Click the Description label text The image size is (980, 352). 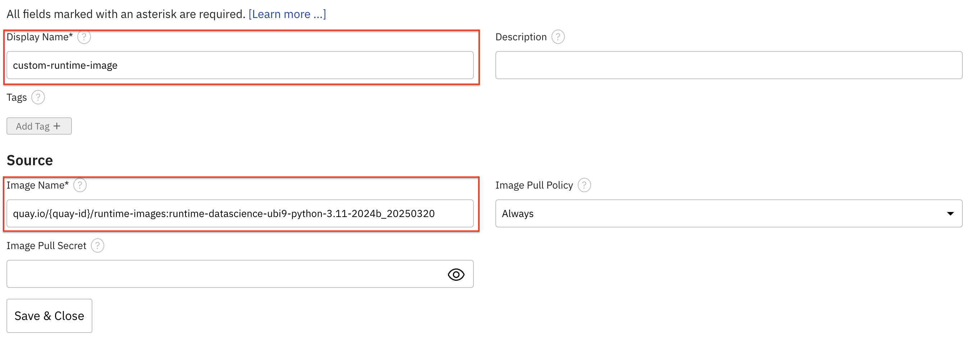click(x=521, y=37)
